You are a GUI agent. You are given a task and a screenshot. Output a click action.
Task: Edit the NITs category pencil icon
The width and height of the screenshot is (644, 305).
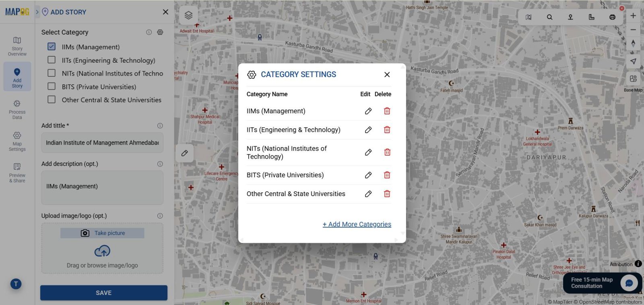point(368,152)
